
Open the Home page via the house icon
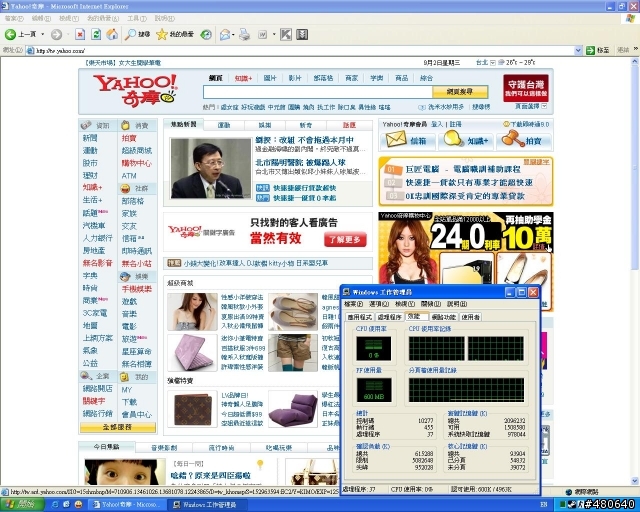[x=112, y=35]
